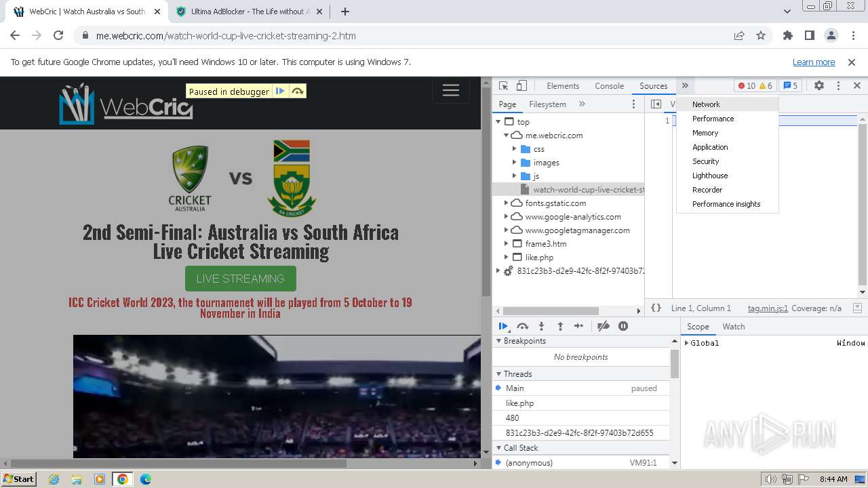Expand the frame3.htm frame
This screenshot has height=488, width=868.
coord(506,244)
